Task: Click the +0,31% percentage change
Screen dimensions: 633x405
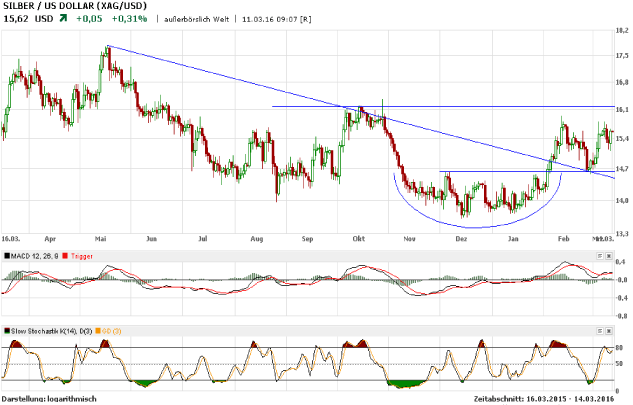Action: [x=128, y=19]
